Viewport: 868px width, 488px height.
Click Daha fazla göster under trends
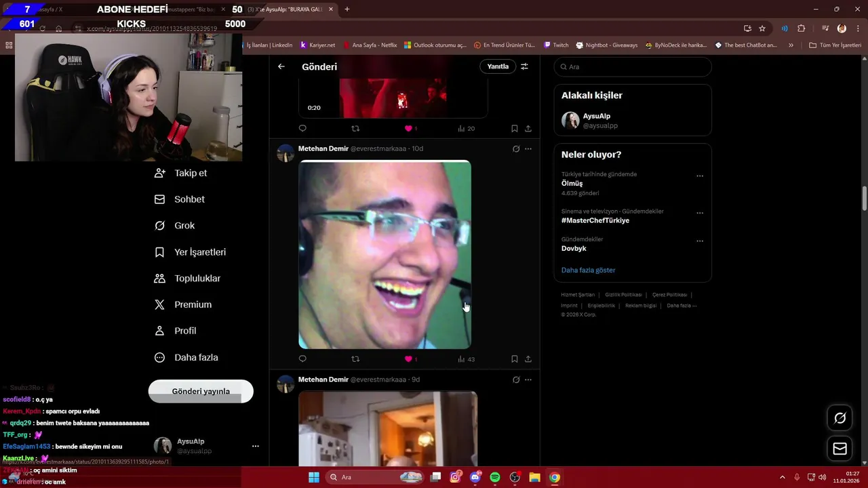click(x=588, y=270)
